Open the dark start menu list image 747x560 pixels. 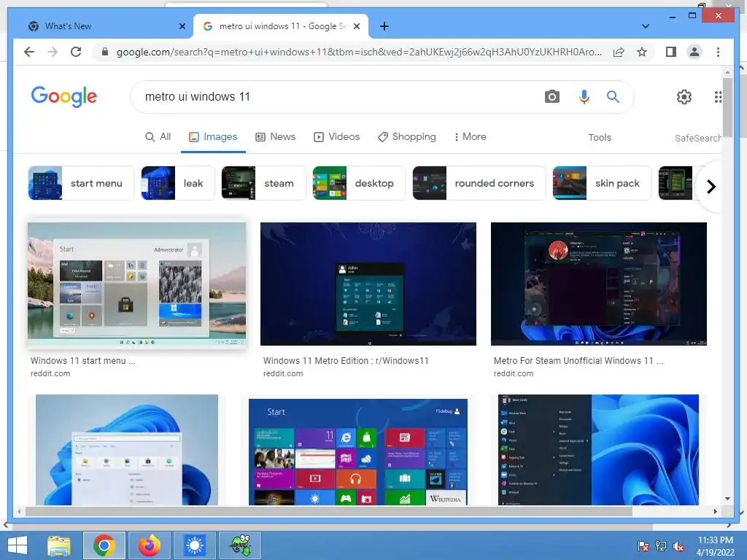(598, 449)
